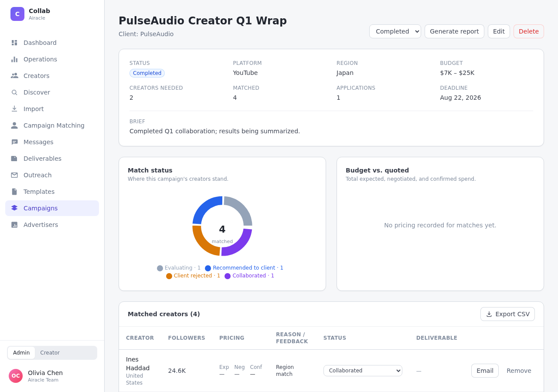Click the Collab logo icon

17,14
